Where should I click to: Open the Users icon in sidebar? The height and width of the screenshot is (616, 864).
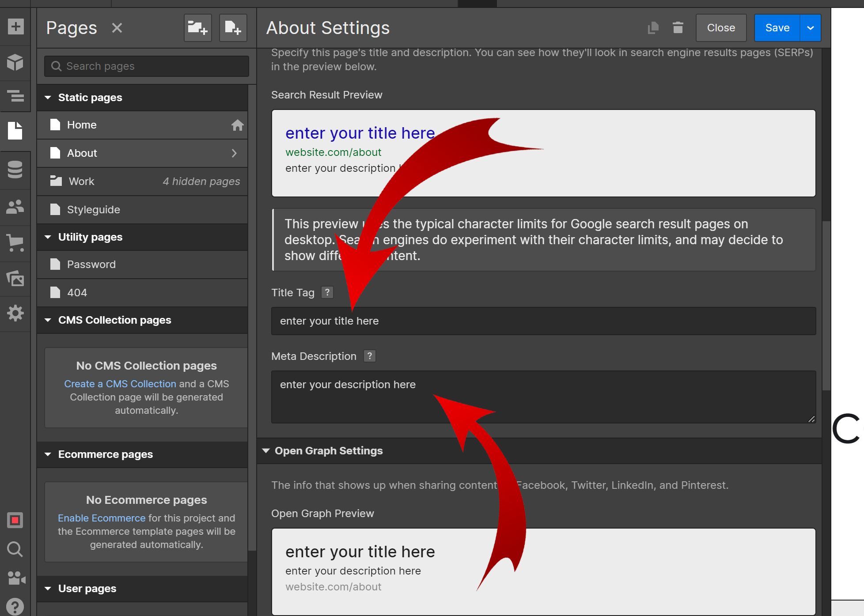coord(15,207)
